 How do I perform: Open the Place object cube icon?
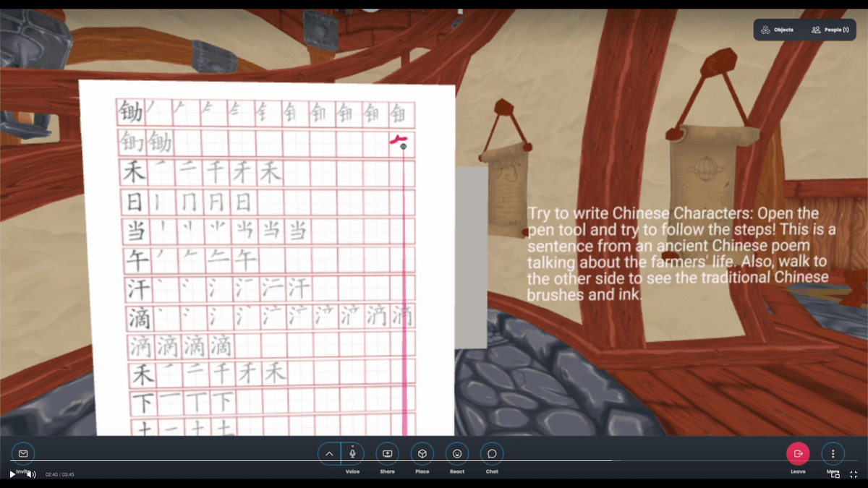(x=422, y=453)
